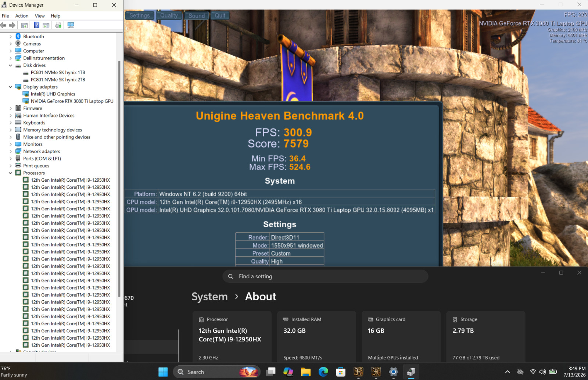Open the speaker volume tray icon
The image size is (588, 380).
pyautogui.click(x=542, y=372)
